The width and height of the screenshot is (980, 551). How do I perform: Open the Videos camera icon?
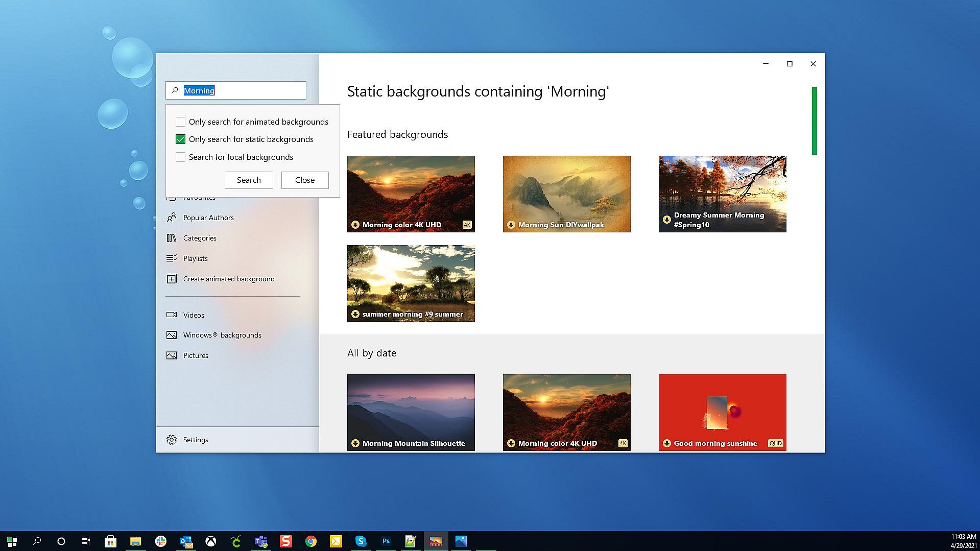172,315
